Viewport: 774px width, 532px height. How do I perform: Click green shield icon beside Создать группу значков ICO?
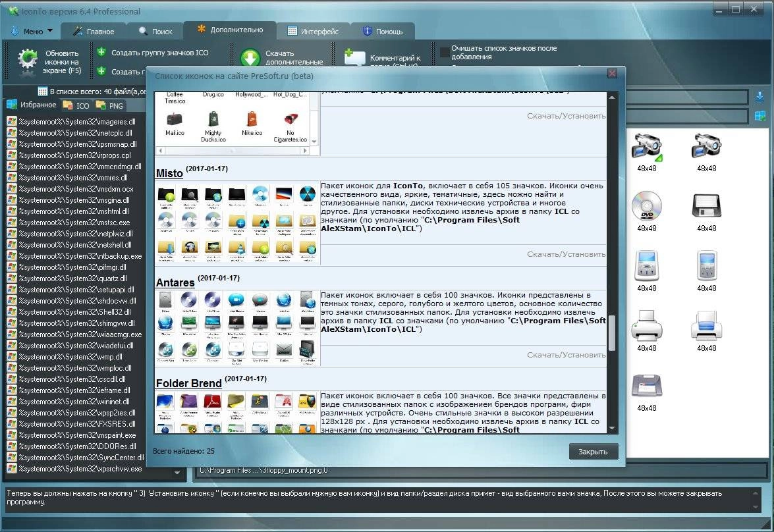[x=101, y=52]
